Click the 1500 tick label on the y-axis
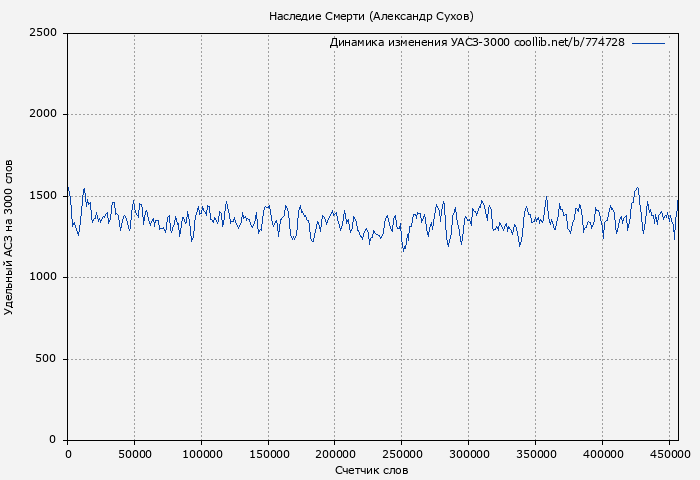700x480 pixels. pos(42,196)
